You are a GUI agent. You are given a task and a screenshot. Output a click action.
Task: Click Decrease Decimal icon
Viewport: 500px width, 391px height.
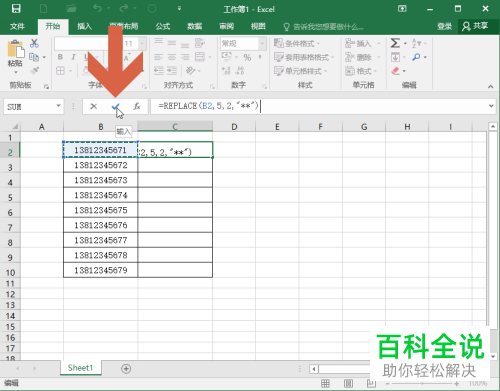point(240,71)
